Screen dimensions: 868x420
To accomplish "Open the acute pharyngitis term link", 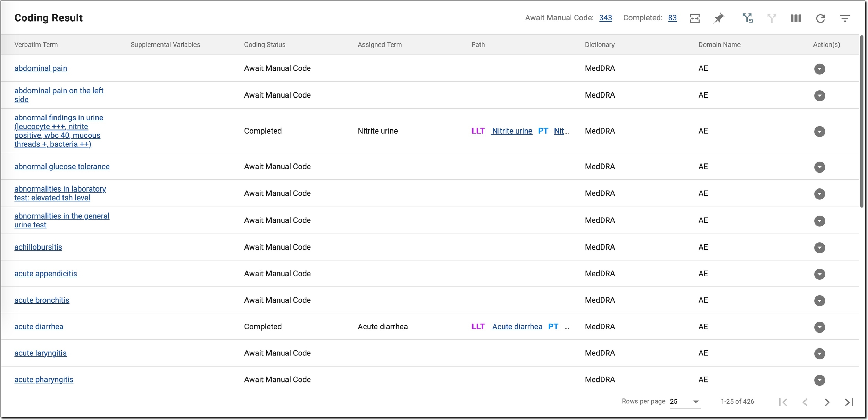I will pos(44,379).
